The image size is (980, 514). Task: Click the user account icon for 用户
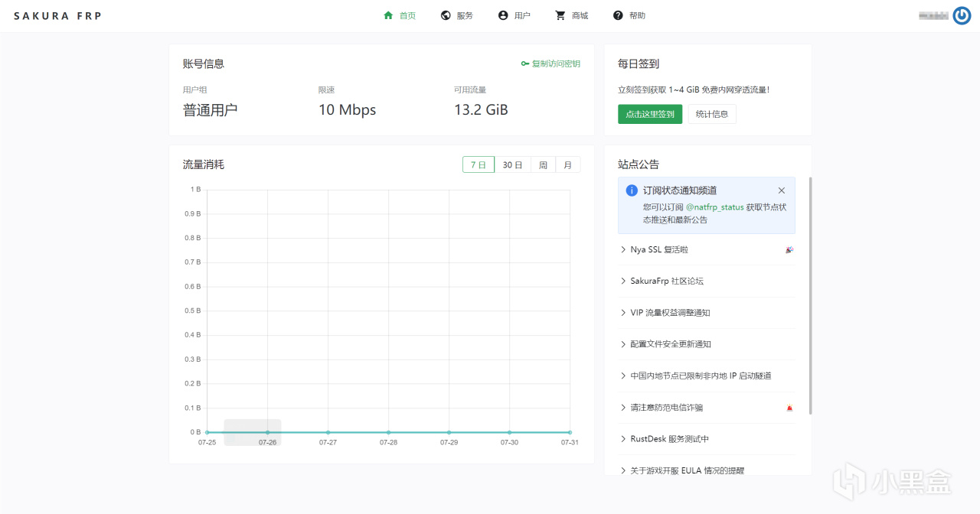tap(503, 15)
